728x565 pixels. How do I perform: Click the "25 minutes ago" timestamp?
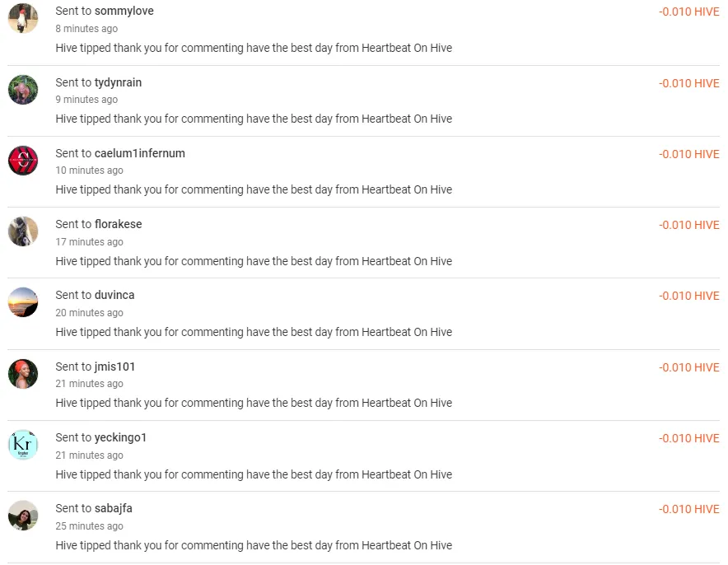[89, 526]
